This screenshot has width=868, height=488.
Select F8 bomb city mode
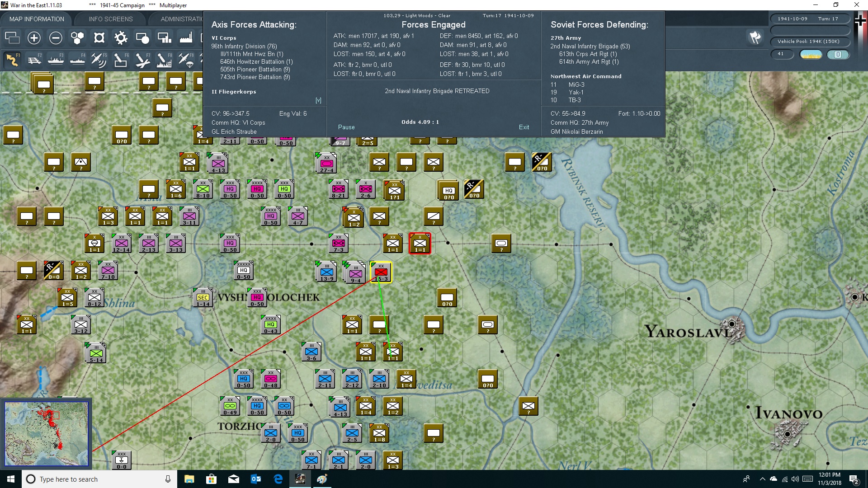164,60
